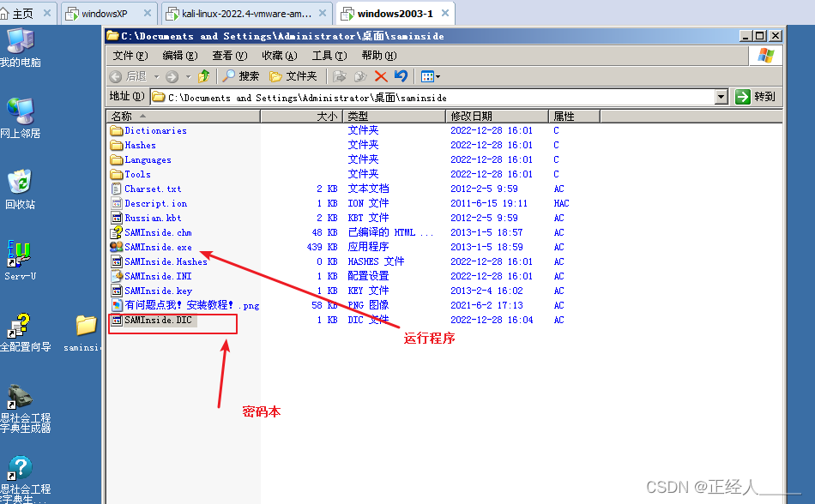Image resolution: width=815 pixels, height=504 pixels.
Task: Click the Undo toolbar icon
Action: (x=401, y=76)
